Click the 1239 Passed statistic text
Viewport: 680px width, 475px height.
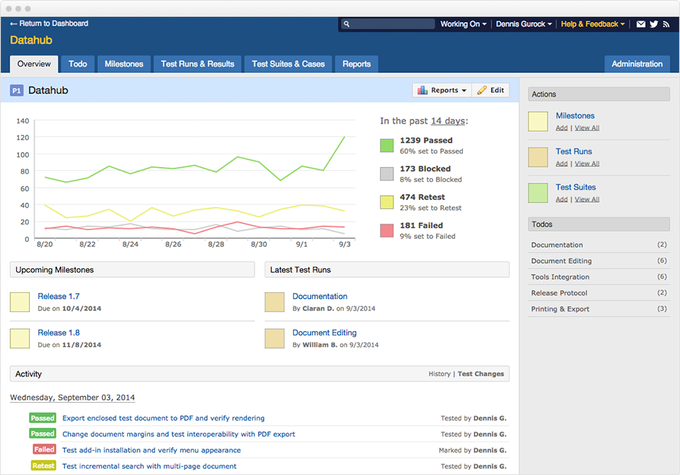(x=426, y=141)
